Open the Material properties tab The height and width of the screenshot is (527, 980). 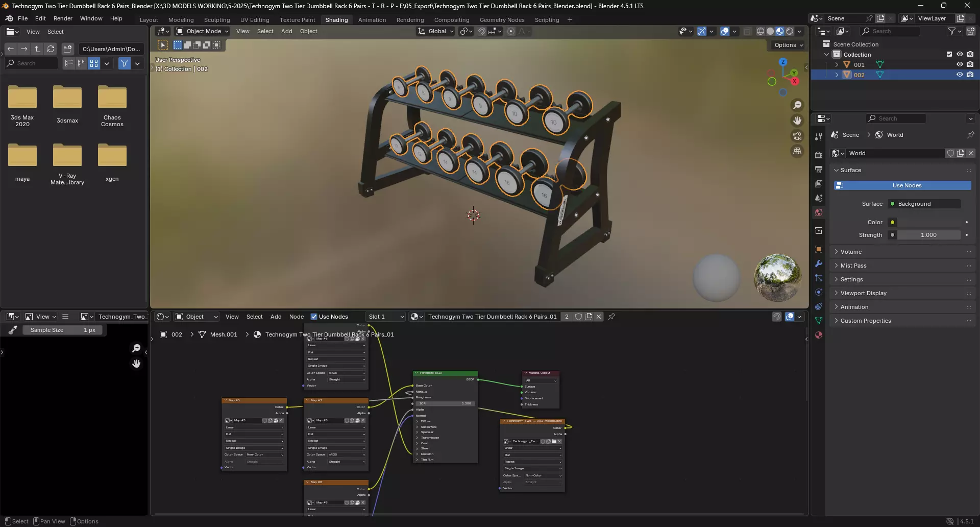point(819,336)
